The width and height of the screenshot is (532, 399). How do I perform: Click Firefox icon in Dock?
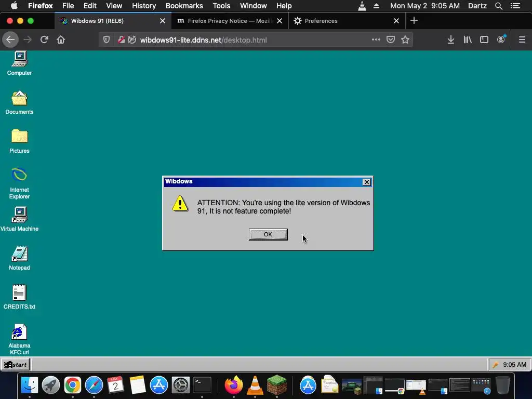234,385
